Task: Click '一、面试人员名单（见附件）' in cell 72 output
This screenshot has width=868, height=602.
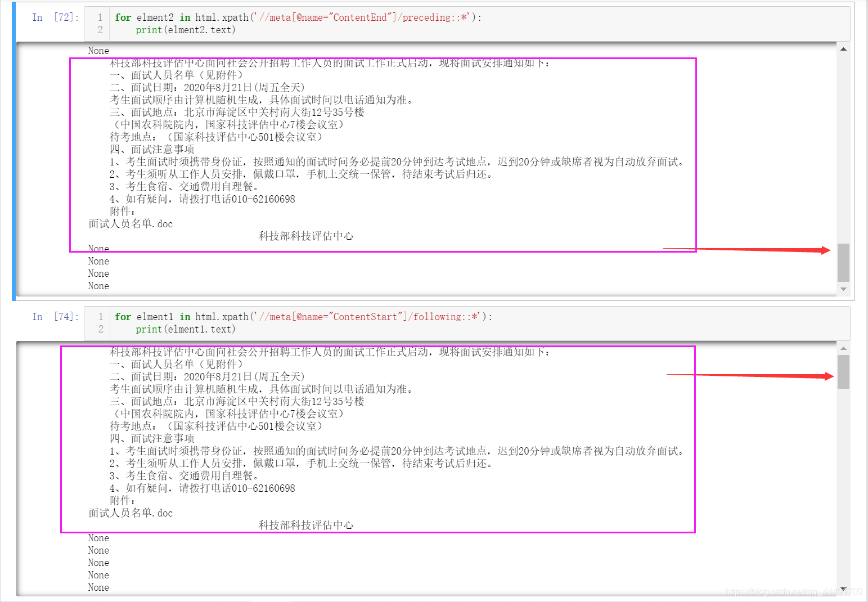Action: (x=177, y=75)
